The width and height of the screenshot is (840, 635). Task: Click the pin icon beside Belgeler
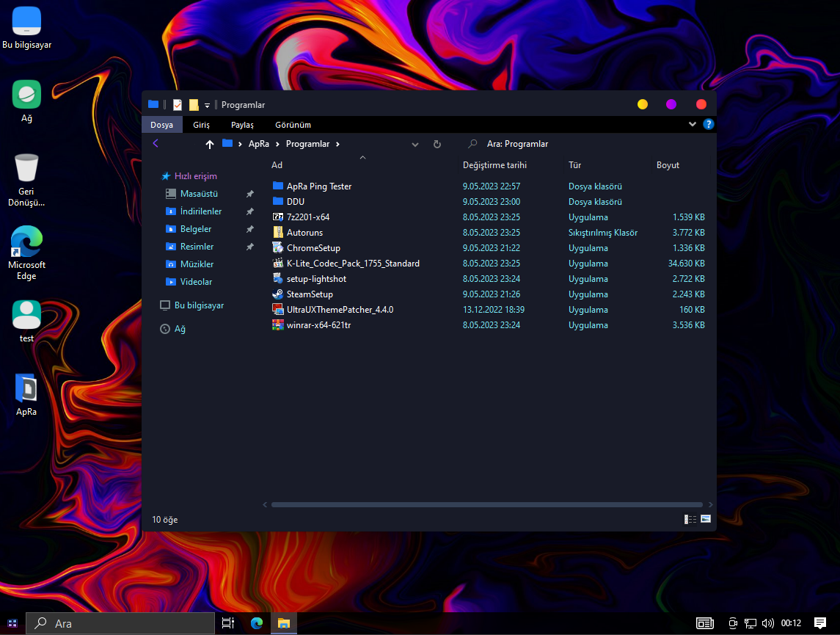tap(249, 229)
